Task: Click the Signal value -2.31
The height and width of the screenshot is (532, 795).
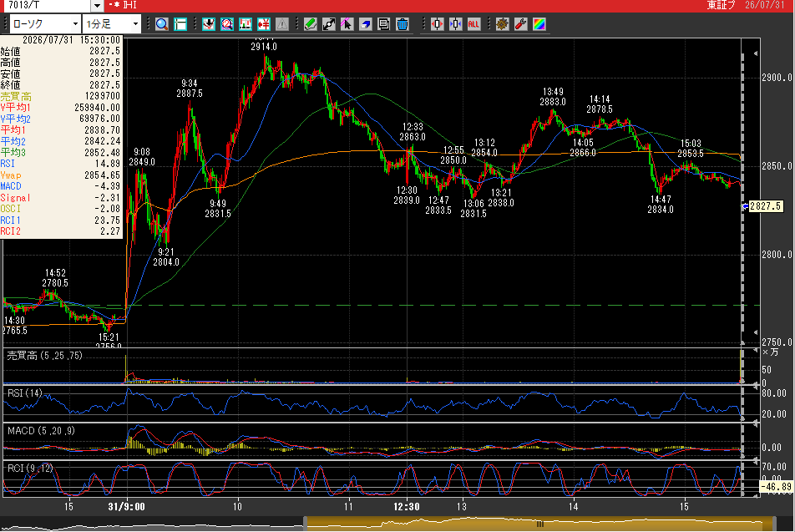Action: 108,197
